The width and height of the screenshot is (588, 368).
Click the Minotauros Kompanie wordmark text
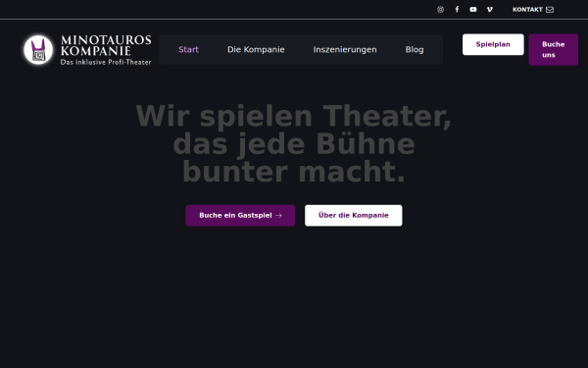[106, 50]
